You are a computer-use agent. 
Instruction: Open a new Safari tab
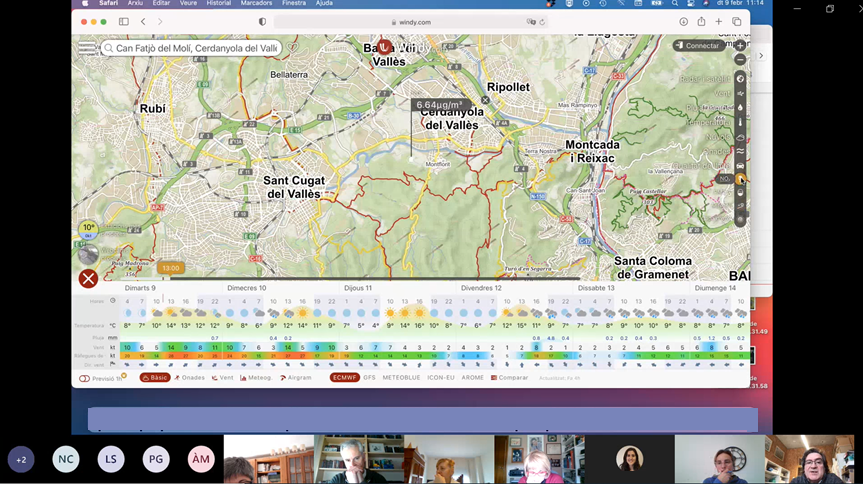[x=719, y=21]
